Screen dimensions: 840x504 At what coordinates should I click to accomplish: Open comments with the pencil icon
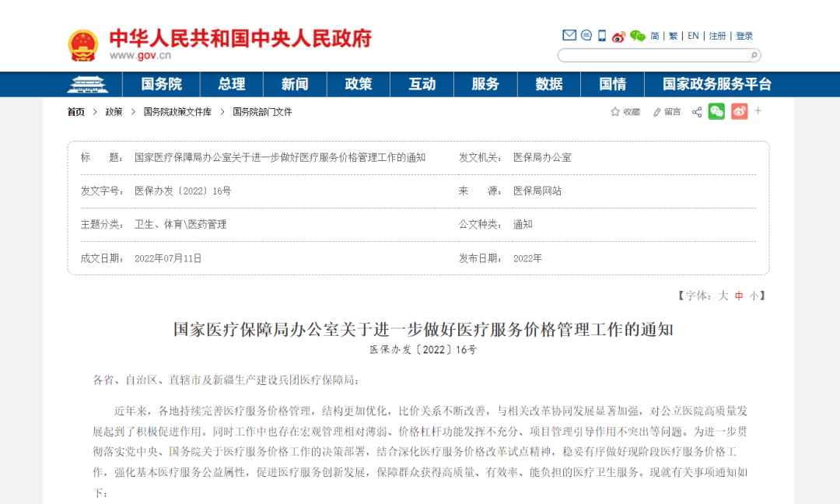tap(656, 111)
